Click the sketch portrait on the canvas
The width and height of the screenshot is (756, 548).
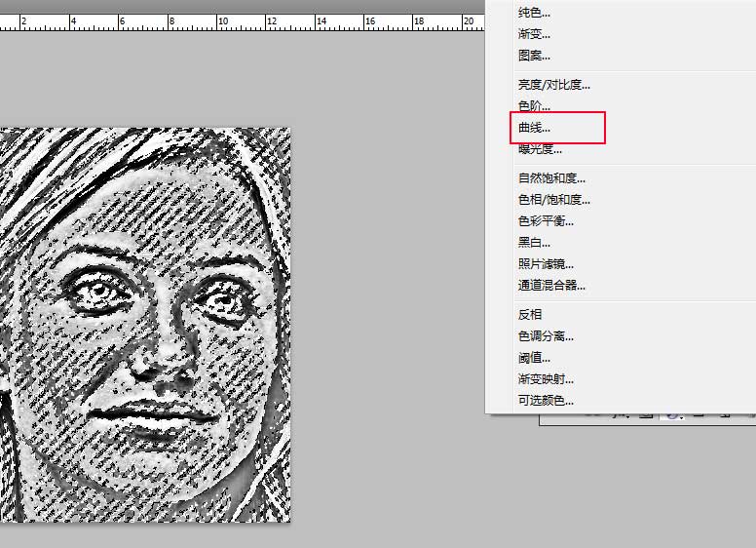click(145, 325)
